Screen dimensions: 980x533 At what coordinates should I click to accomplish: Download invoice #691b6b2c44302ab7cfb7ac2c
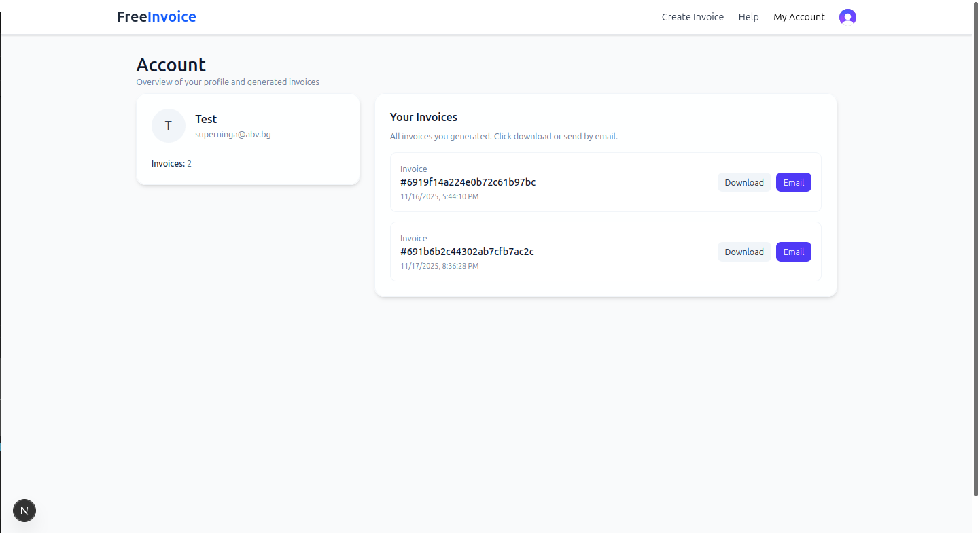tap(744, 252)
